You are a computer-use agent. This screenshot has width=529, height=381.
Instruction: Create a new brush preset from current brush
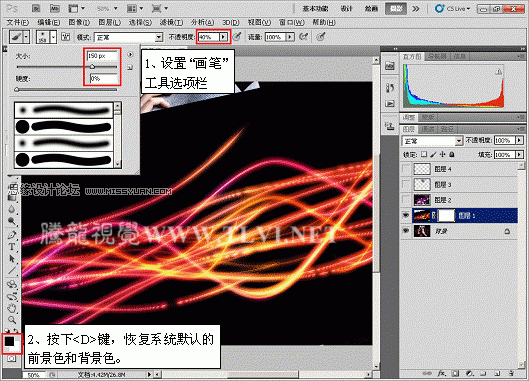point(130,67)
